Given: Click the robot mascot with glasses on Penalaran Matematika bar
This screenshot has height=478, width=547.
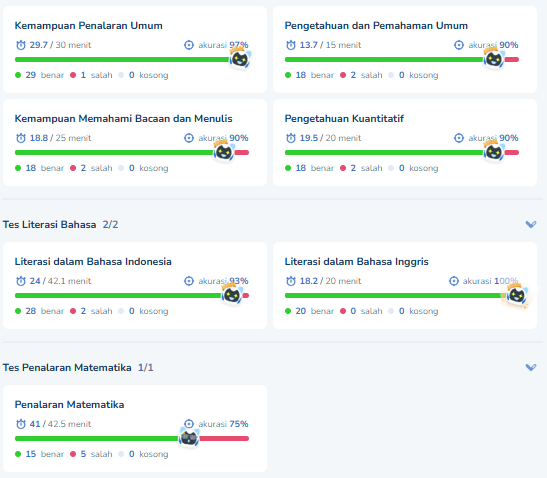Looking at the screenshot, I should [189, 438].
